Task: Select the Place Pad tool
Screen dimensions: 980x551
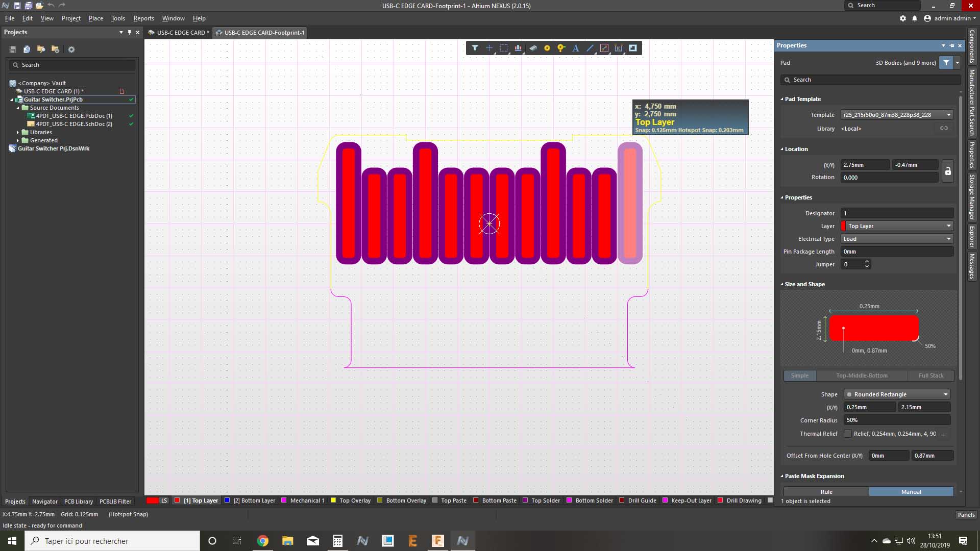Action: click(547, 48)
